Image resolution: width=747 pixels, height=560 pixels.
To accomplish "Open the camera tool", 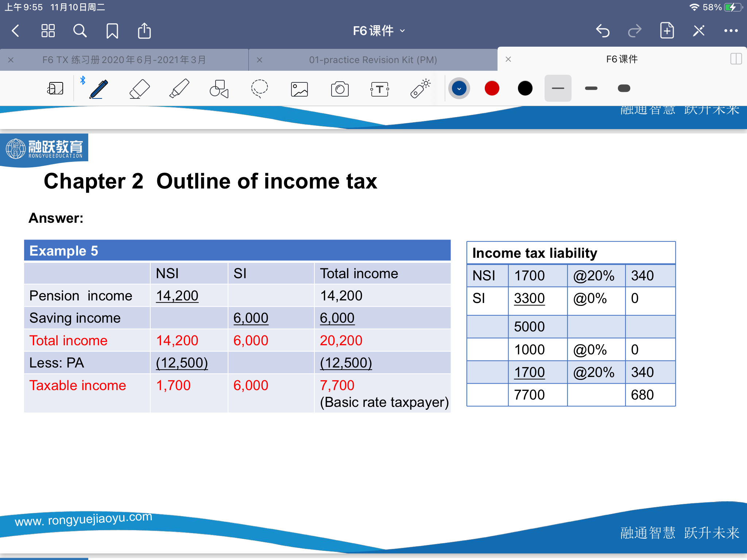I will pos(340,89).
